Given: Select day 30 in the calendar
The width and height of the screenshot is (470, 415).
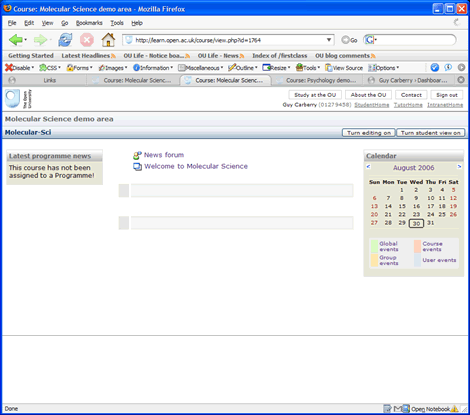Looking at the screenshot, I should tap(416, 223).
